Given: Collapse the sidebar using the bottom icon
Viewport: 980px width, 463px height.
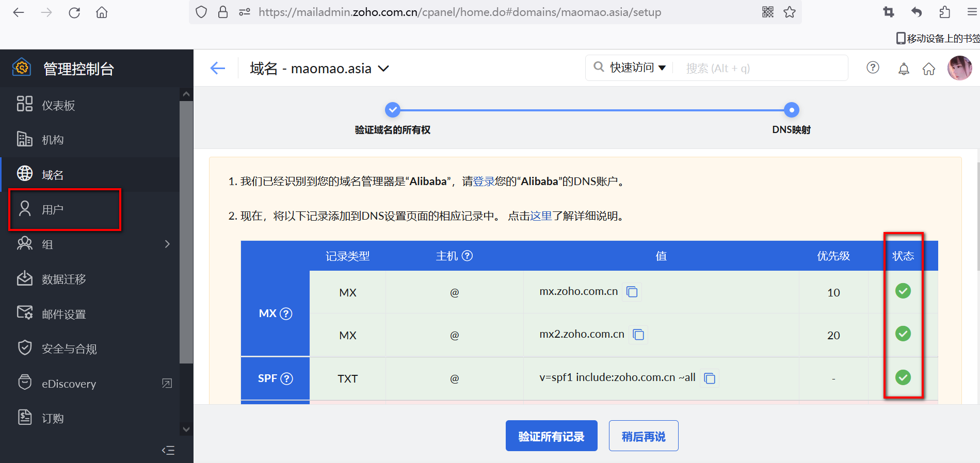Looking at the screenshot, I should [x=168, y=450].
